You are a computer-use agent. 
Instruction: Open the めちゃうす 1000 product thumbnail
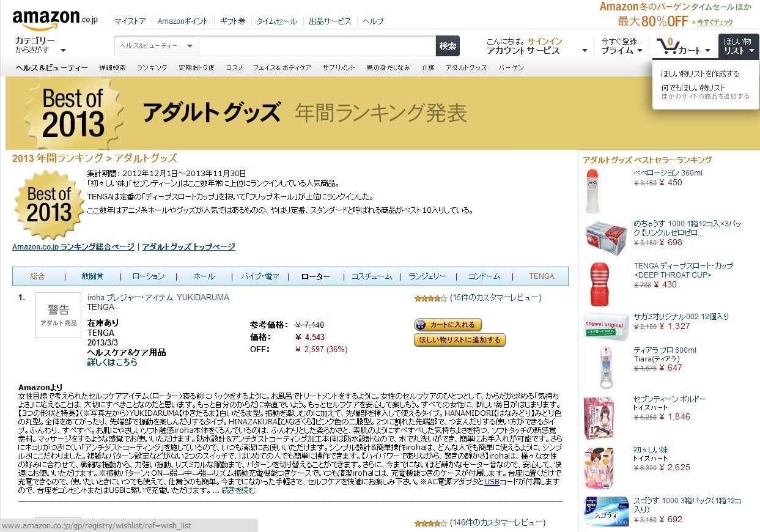pyautogui.click(x=606, y=238)
